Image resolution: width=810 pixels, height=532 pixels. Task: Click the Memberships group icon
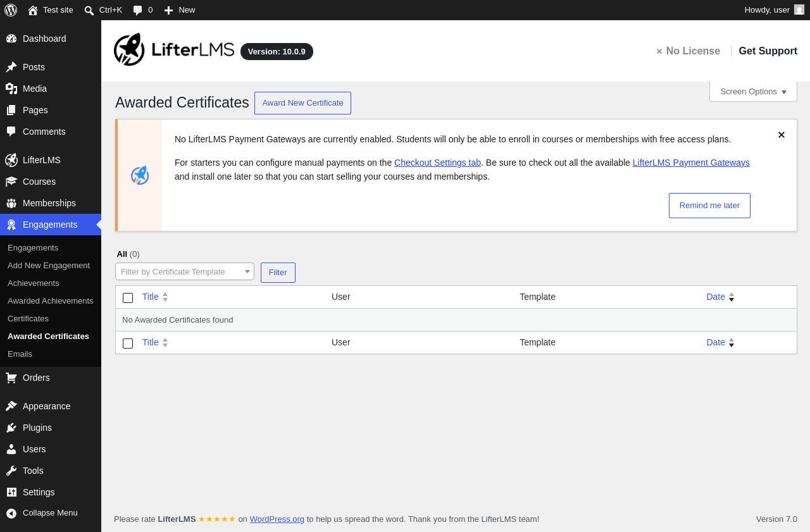(x=11, y=203)
